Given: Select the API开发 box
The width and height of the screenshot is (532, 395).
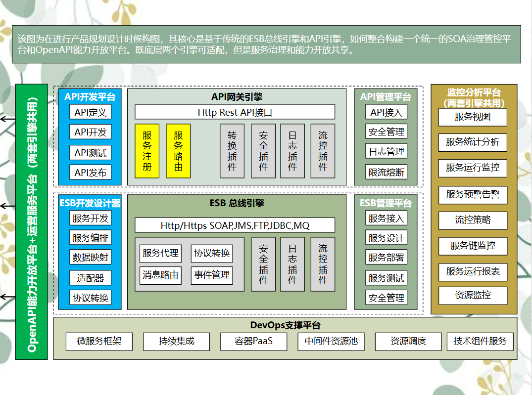Looking at the screenshot, I should click(x=90, y=132).
